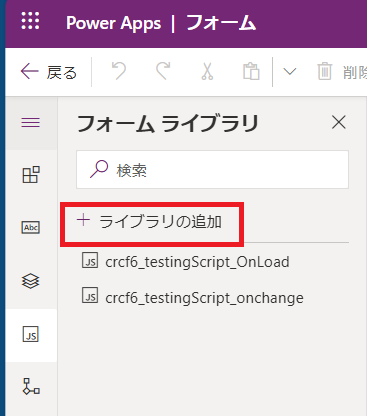Open the table columns Abc icon
Screen dimensions: 367x416
(x=31, y=228)
